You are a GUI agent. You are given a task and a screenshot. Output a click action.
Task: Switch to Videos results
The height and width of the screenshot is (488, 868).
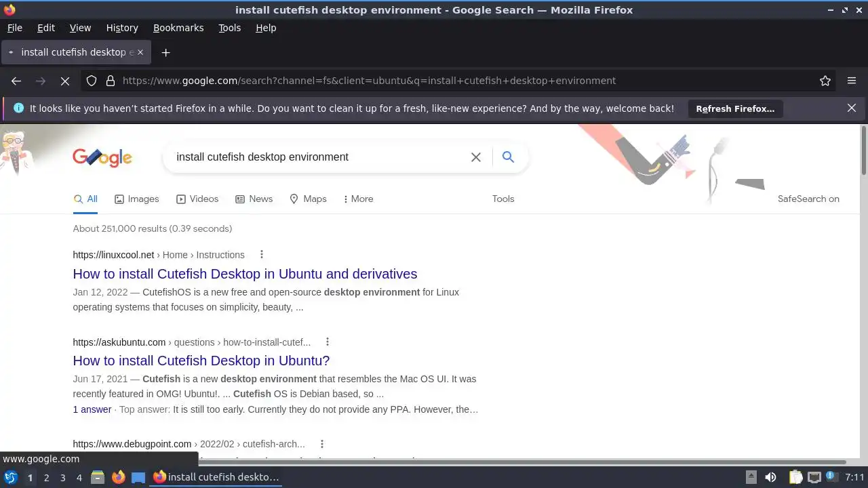pos(197,199)
